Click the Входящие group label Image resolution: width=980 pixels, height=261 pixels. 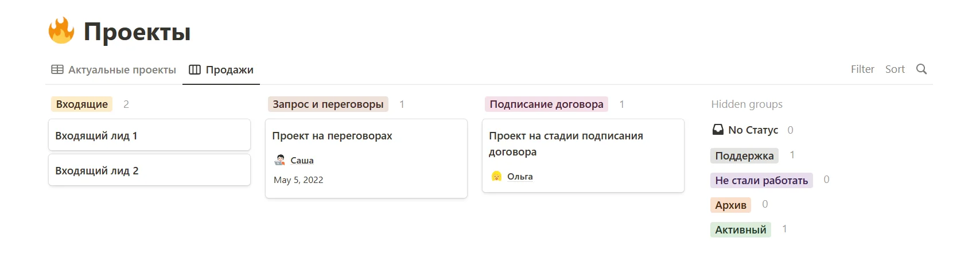(82, 104)
